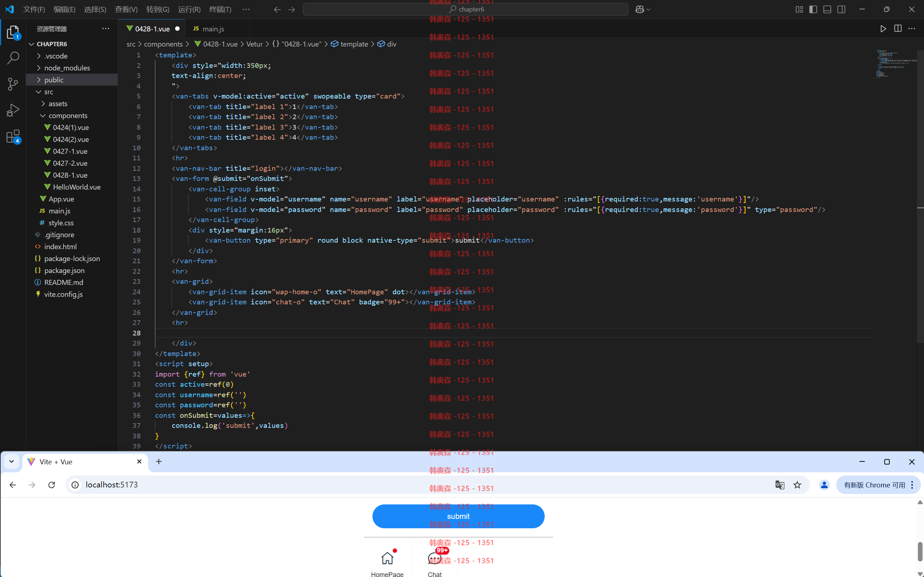
Task: Open the Extensions view
Action: pos(13,136)
